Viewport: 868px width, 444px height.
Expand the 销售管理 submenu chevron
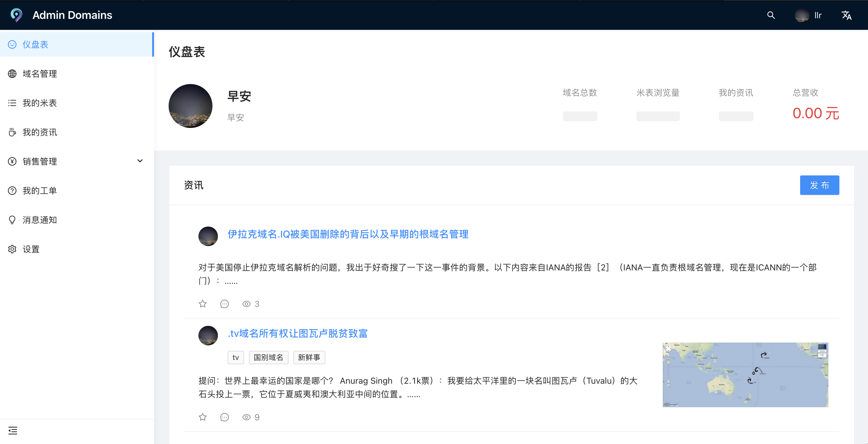[x=140, y=161]
